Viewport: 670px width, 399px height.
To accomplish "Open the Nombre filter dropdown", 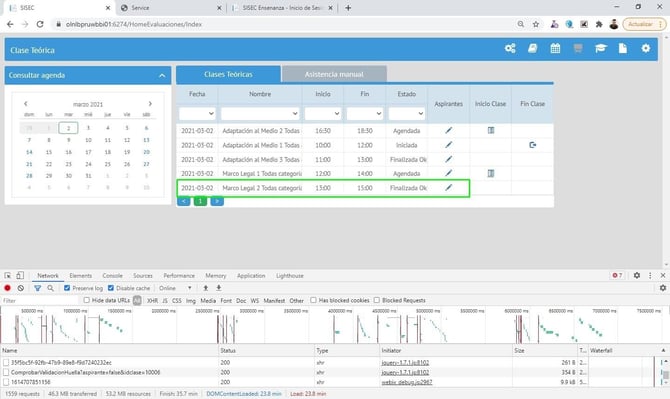I will (x=260, y=113).
